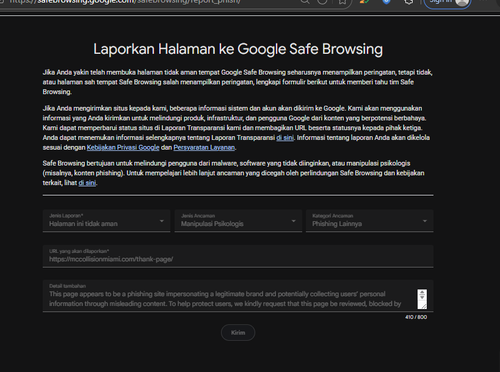The width and height of the screenshot is (500, 372).
Task: Click the heading "Laporkan Halaman ke Google Safe Browsing"
Action: pyautogui.click(x=238, y=49)
